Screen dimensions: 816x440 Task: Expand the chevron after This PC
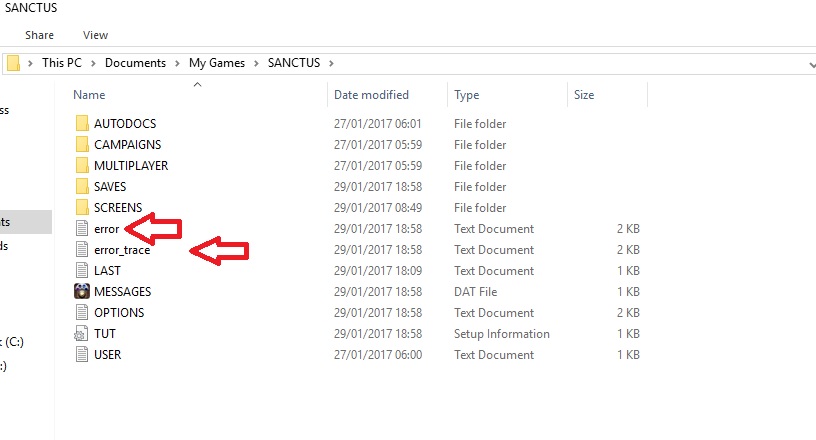pyautogui.click(x=95, y=63)
